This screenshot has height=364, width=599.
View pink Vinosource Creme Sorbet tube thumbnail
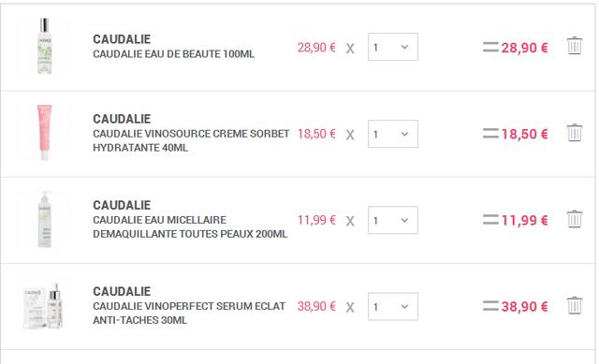[44, 133]
